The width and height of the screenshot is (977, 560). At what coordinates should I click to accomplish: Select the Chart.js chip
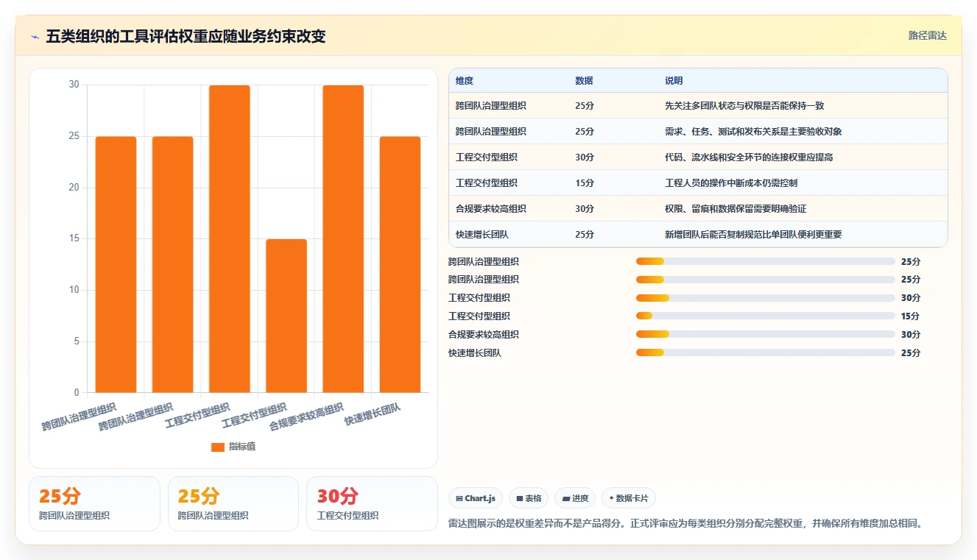(x=475, y=498)
